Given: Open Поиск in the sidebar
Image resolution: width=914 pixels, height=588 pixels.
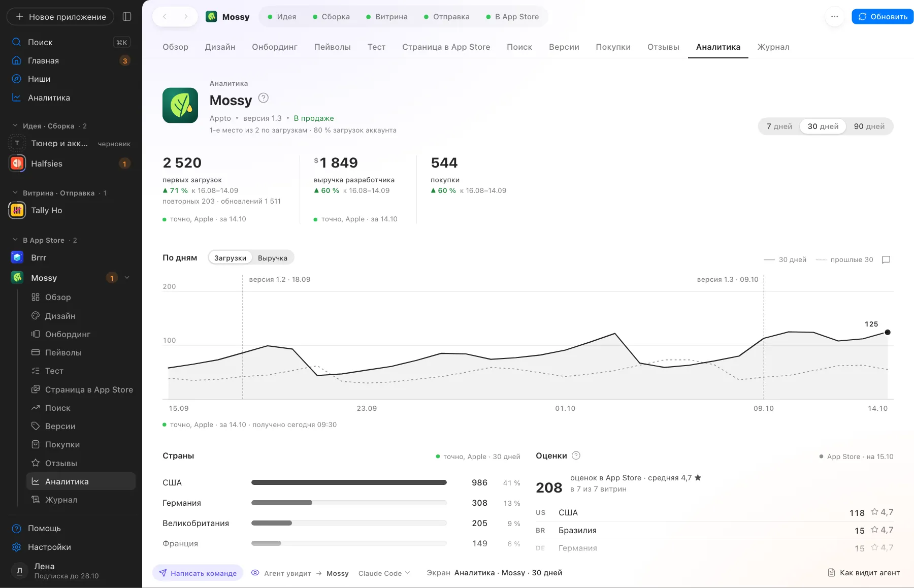Looking at the screenshot, I should coord(71,42).
